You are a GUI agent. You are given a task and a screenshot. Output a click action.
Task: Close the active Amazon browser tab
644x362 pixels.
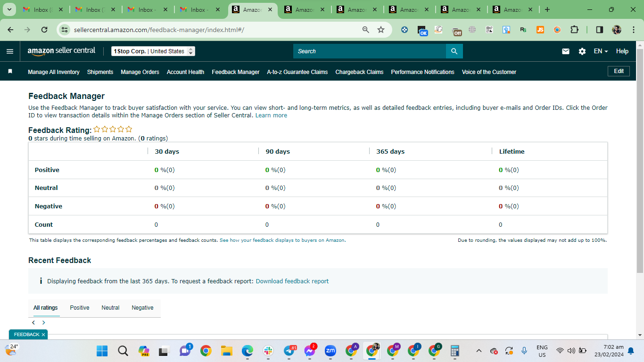tap(271, 9)
